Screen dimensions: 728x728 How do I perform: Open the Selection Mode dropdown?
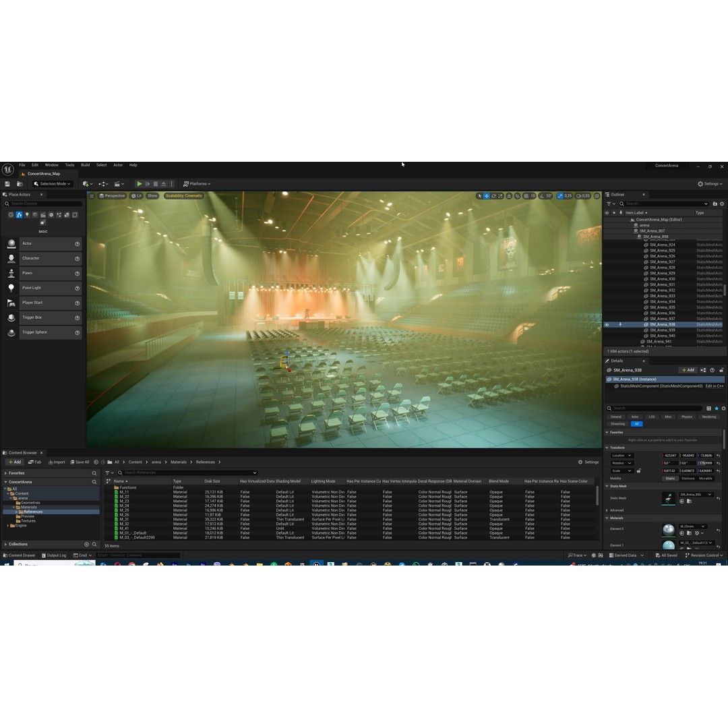[x=52, y=184]
